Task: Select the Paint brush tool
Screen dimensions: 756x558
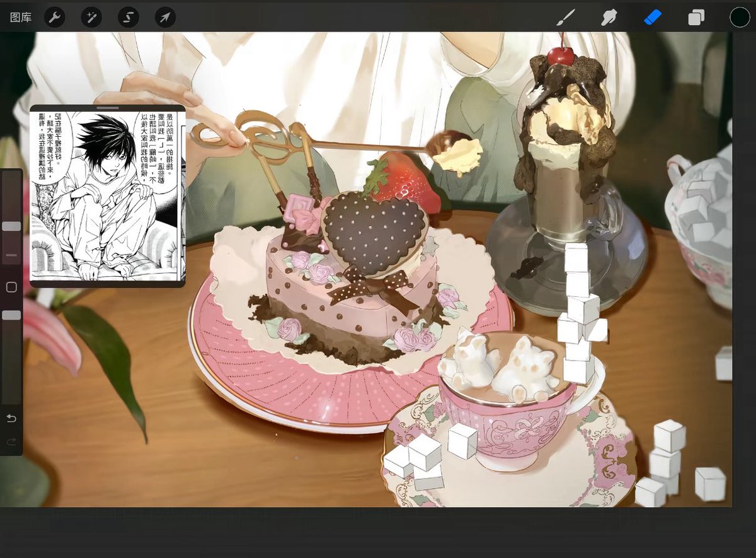Action: (x=566, y=18)
